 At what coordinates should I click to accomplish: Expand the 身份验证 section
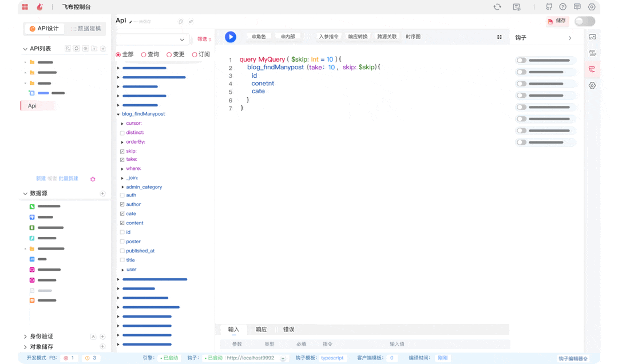pyautogui.click(x=25, y=337)
